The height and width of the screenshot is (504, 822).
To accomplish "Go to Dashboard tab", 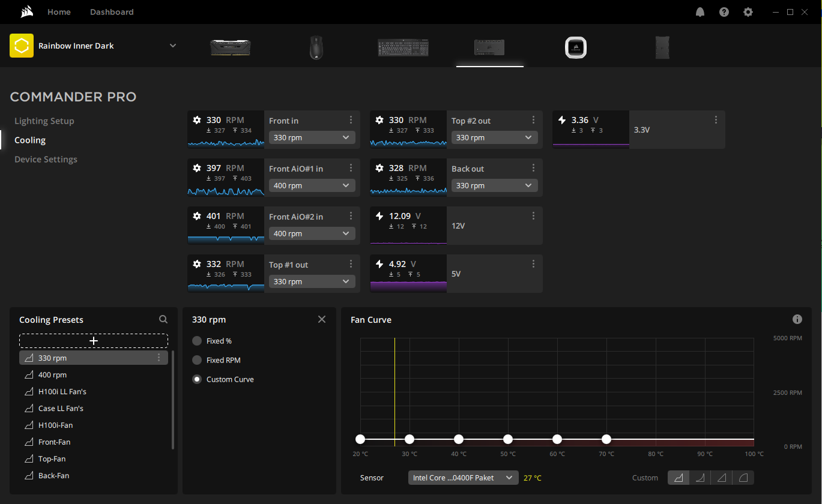I will (112, 12).
